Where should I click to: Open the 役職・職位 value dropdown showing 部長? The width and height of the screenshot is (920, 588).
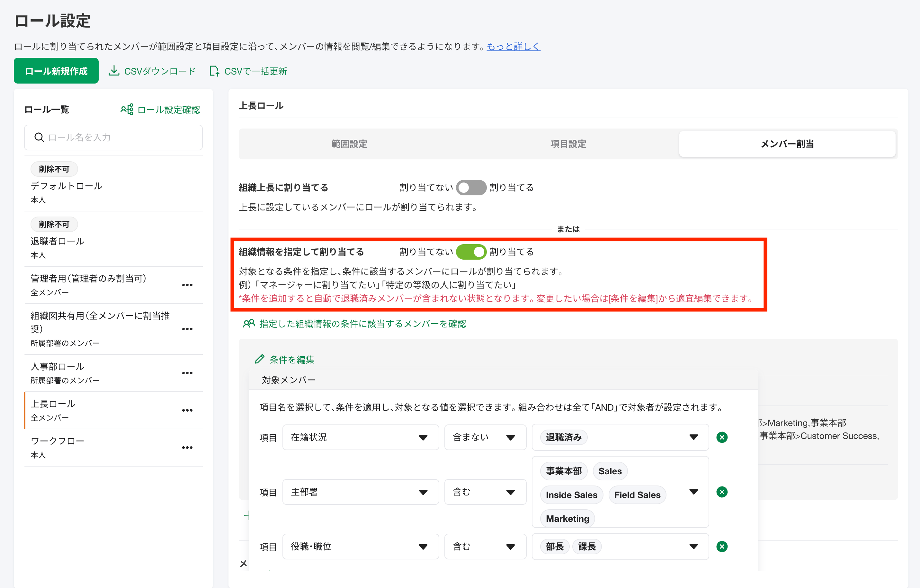pos(693,546)
